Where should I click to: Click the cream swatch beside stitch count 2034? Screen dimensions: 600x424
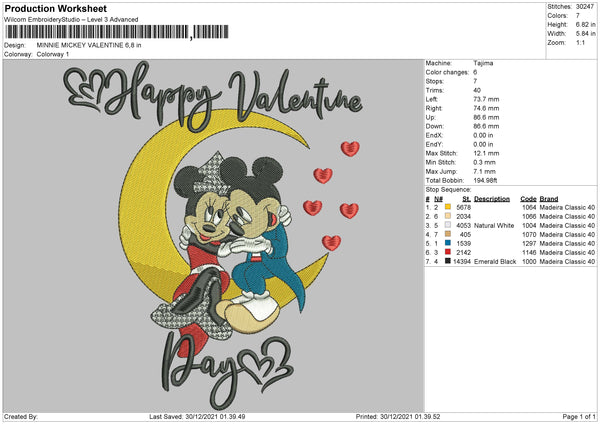tap(448, 216)
